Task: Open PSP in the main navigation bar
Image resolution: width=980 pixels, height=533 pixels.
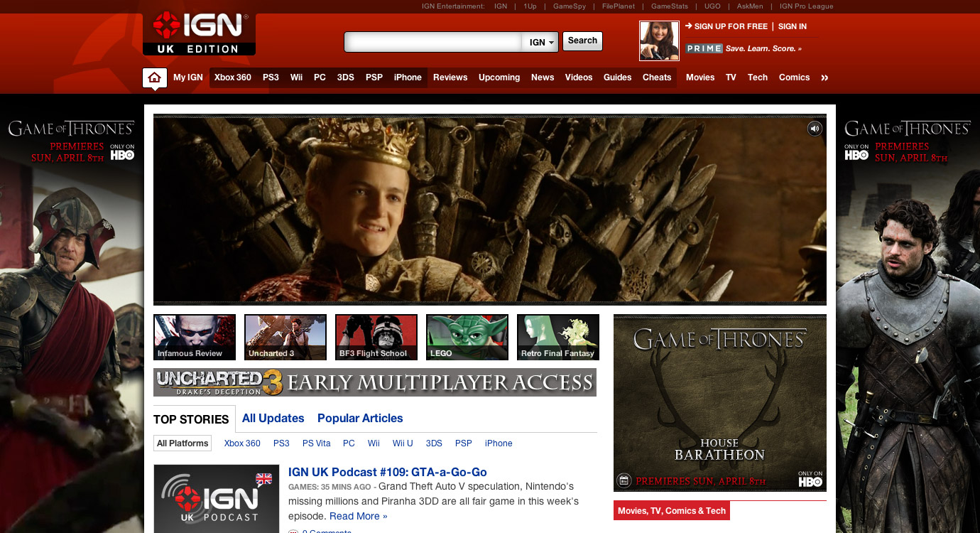Action: point(374,77)
